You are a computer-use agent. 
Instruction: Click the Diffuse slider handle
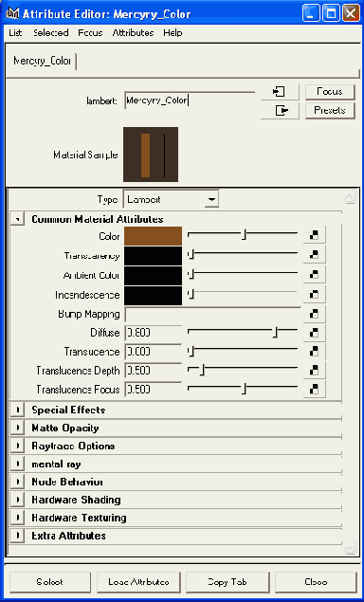(275, 333)
